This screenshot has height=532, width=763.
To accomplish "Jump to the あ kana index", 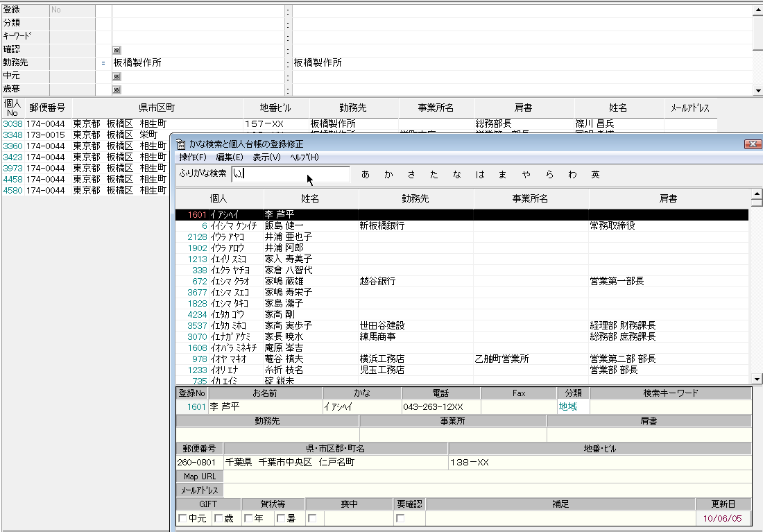I will pyautogui.click(x=366, y=175).
